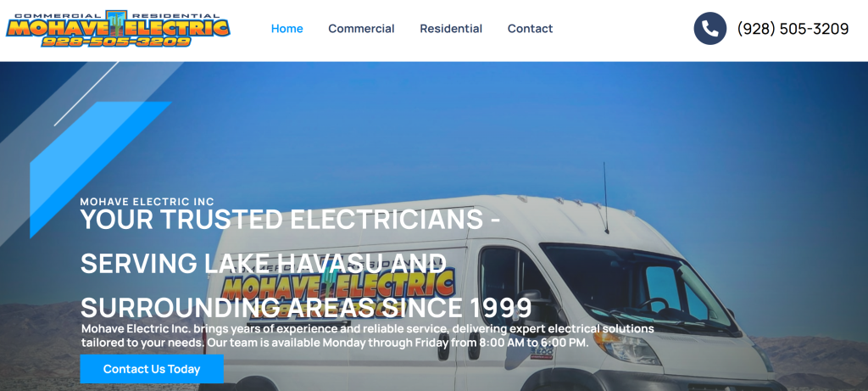Click the Mohave Electric logo in header
Viewport: 868px width, 391px height.
click(x=118, y=28)
